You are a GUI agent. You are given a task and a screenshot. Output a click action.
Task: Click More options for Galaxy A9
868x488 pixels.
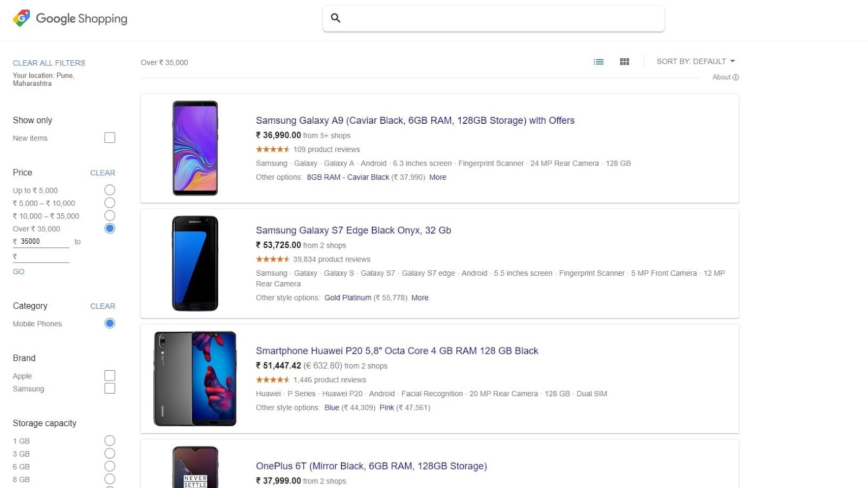tap(438, 177)
